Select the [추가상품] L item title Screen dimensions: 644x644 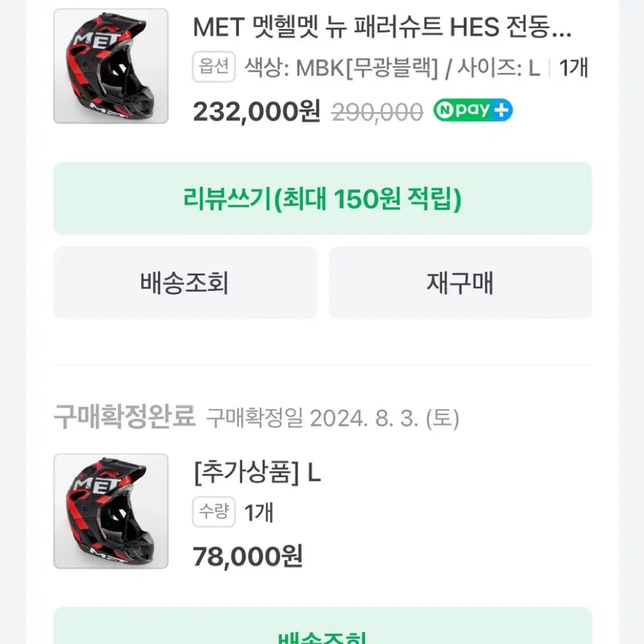[257, 472]
